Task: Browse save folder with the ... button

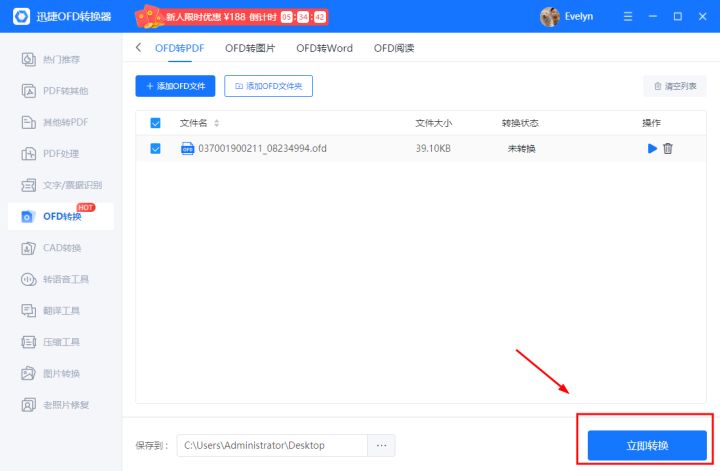Action: (381, 445)
